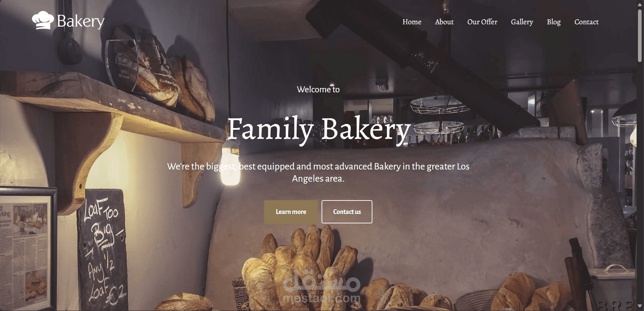
Task: Click the scrollbar track below the thumb
Action: [x=640, y=182]
